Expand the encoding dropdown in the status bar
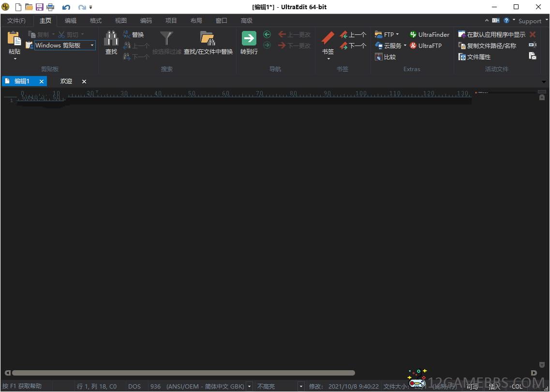Screen dimensions: 550x392 pos(250,386)
